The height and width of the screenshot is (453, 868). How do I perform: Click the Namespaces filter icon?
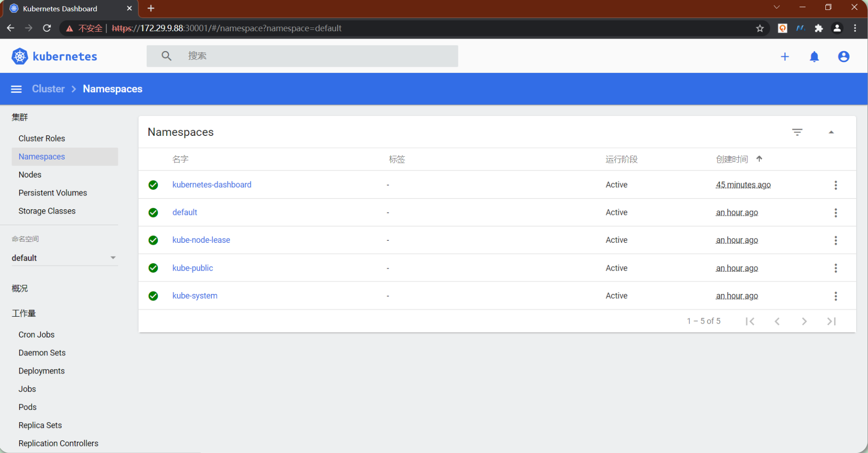[797, 132]
